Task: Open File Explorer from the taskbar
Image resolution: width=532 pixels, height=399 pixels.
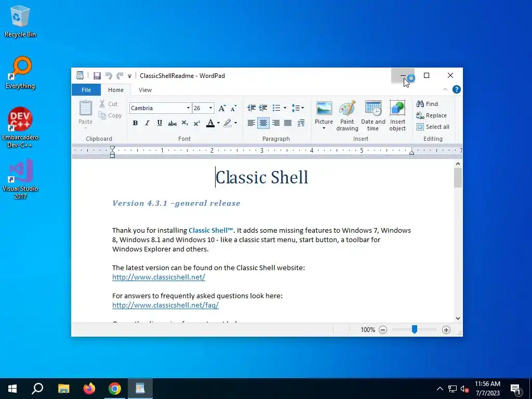Action: click(63, 389)
